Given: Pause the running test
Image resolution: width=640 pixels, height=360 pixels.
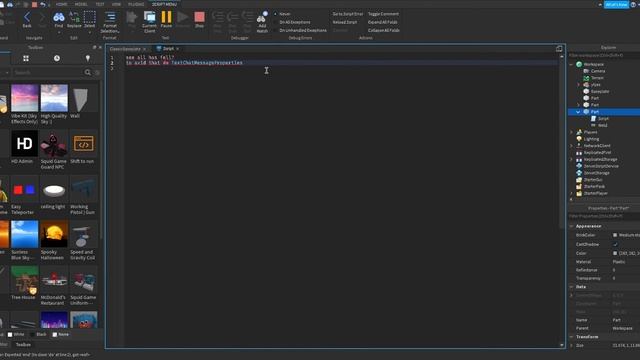Looking at the screenshot, I should tap(166, 17).
